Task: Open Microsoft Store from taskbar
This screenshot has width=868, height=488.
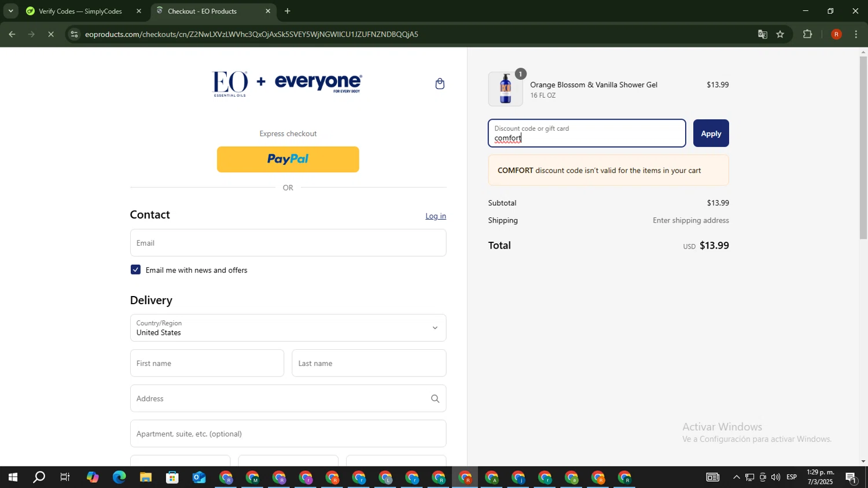Action: coord(172,478)
